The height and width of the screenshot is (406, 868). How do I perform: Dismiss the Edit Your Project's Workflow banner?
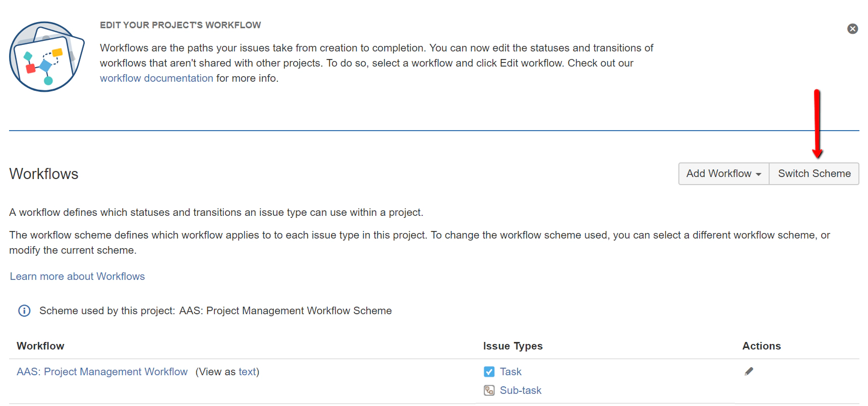tap(852, 29)
